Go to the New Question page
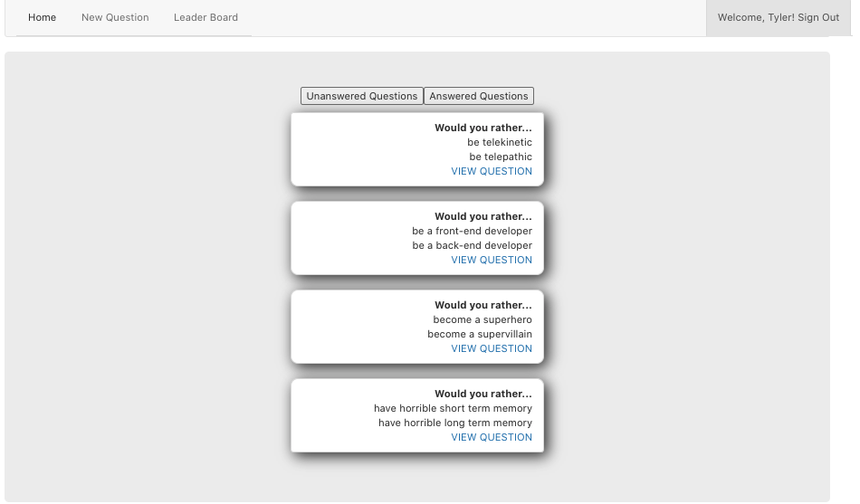Viewport: 860px width, 504px height. click(115, 17)
